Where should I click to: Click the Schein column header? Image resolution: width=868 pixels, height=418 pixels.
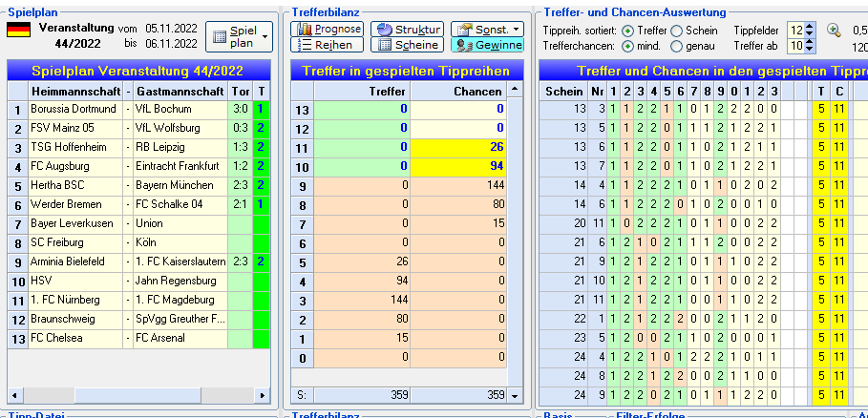coord(563,92)
